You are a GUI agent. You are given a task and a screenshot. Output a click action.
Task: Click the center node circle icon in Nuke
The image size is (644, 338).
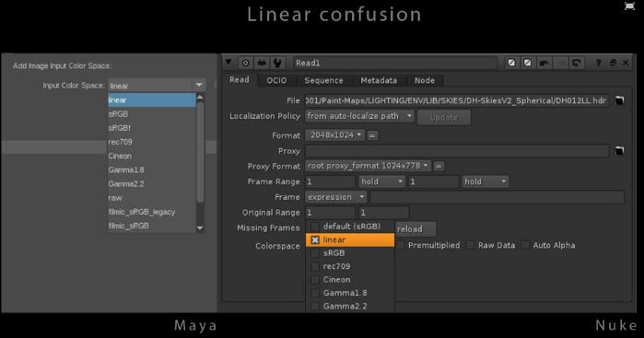pos(245,63)
